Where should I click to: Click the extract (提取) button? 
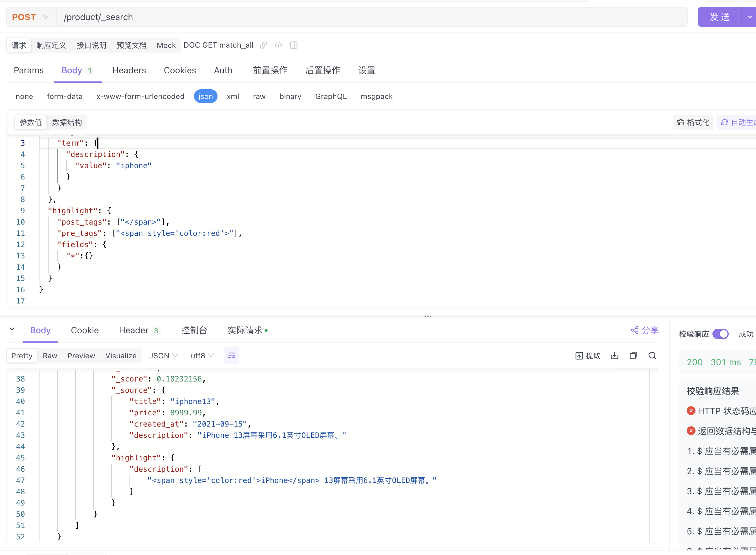tap(588, 356)
